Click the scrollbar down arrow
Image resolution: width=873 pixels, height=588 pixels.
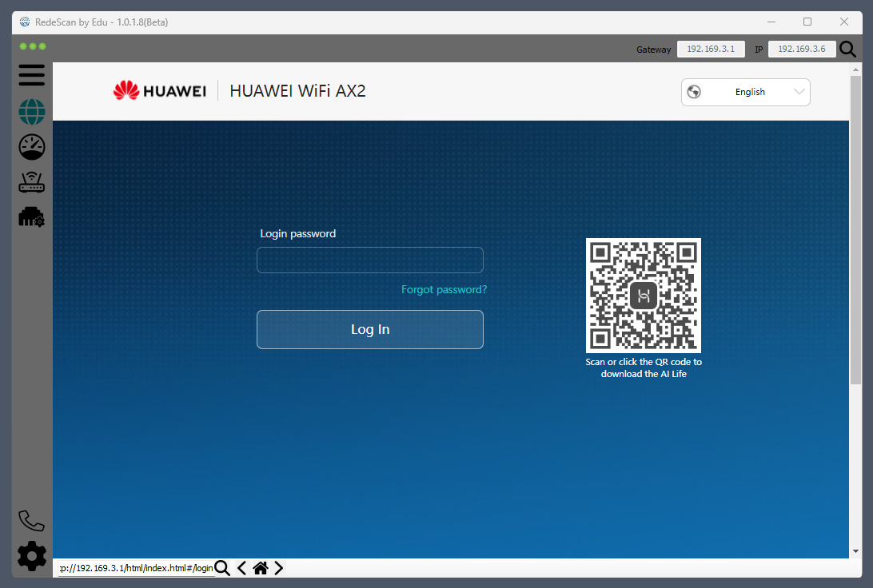click(855, 550)
